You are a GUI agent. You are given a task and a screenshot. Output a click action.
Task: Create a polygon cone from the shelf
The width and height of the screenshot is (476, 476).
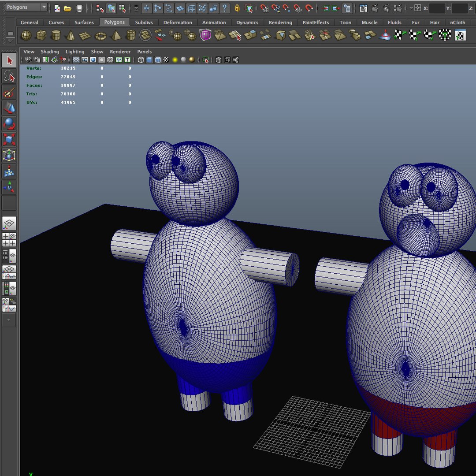pyautogui.click(x=71, y=35)
